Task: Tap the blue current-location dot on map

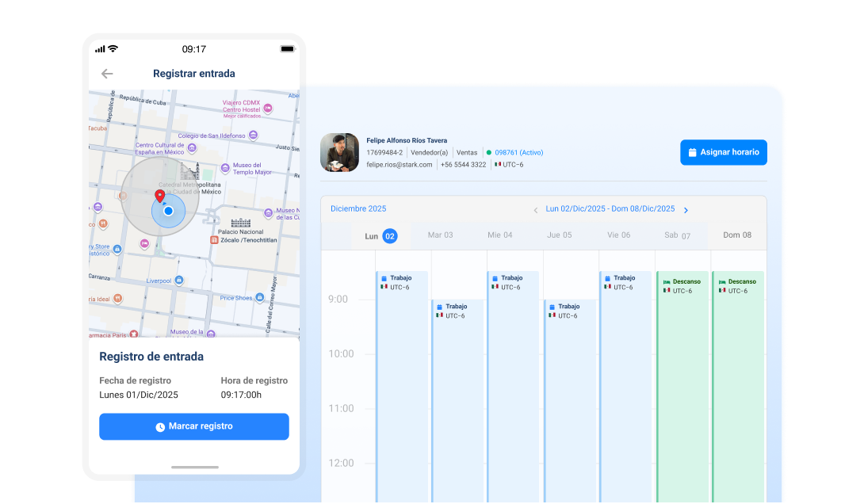Action: tap(168, 211)
